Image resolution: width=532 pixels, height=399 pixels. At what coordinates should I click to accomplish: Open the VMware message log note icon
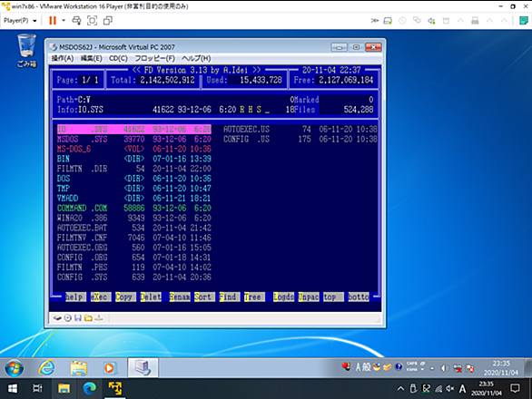click(524, 21)
